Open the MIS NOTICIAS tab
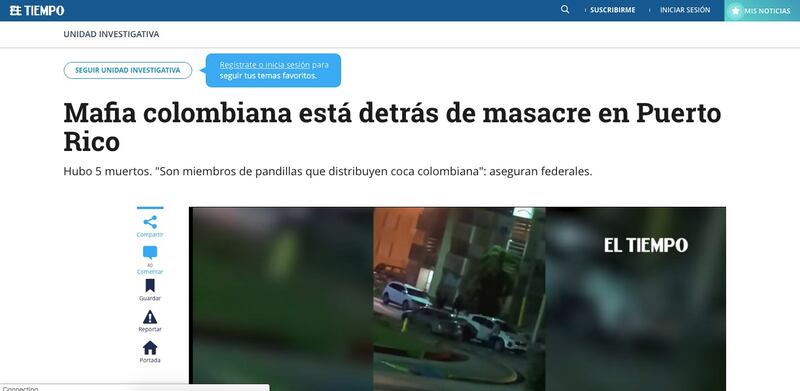This screenshot has width=800, height=391. tap(762, 11)
